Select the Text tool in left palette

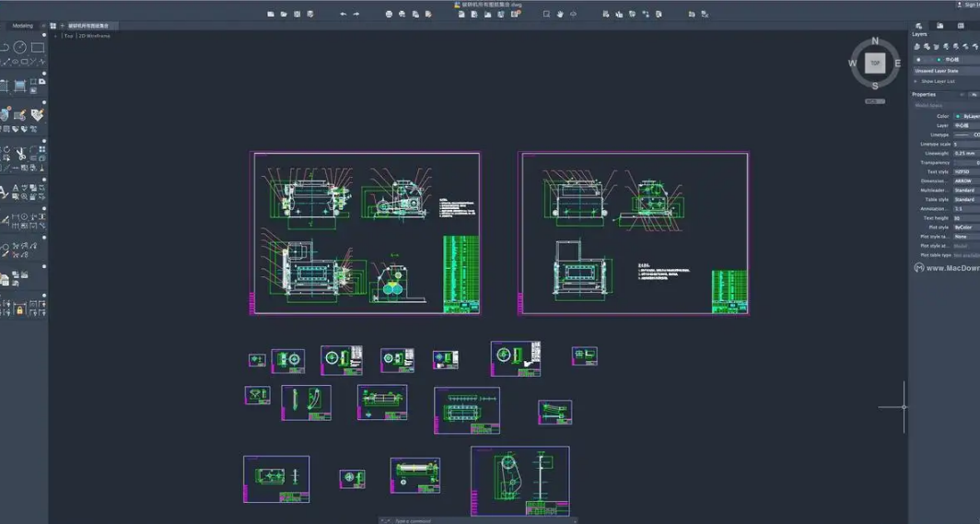point(3,192)
